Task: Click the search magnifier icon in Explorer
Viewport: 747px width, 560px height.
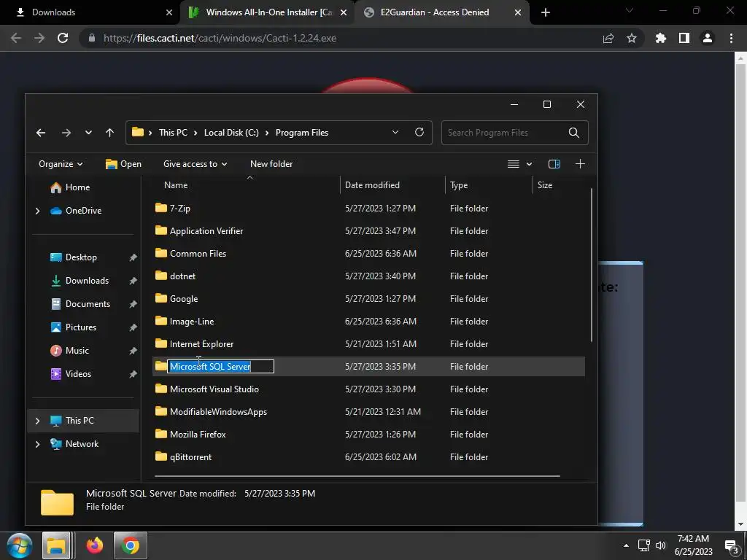Action: pyautogui.click(x=574, y=133)
